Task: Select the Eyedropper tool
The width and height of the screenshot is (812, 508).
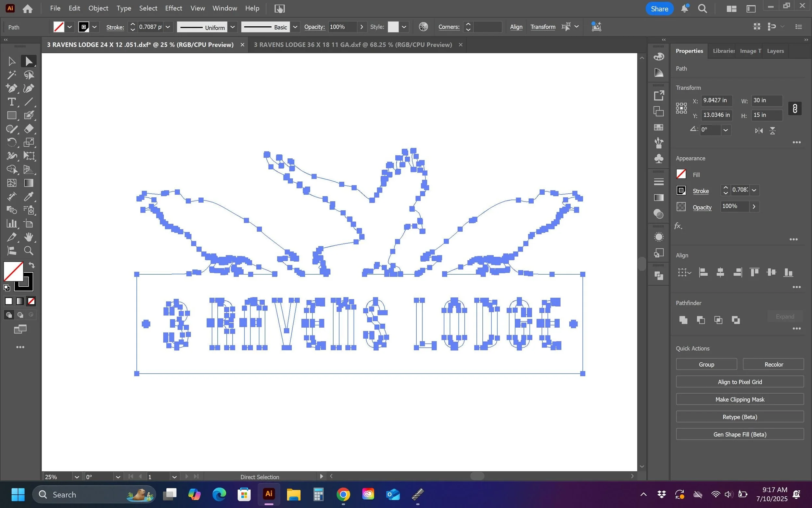Action: (29, 197)
